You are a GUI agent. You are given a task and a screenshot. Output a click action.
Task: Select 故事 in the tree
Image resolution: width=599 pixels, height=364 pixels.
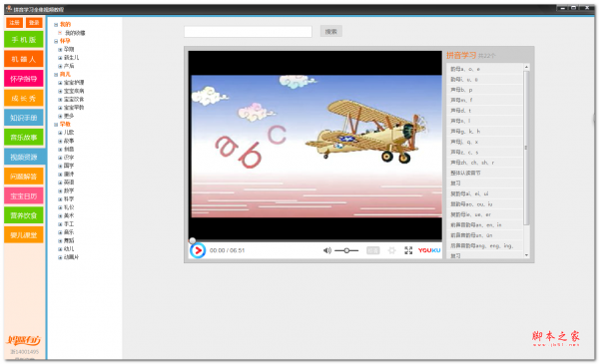tap(69, 141)
